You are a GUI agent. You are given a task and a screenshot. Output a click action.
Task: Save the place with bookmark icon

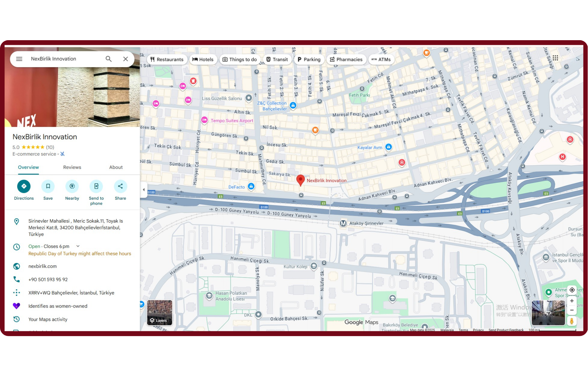(48, 186)
